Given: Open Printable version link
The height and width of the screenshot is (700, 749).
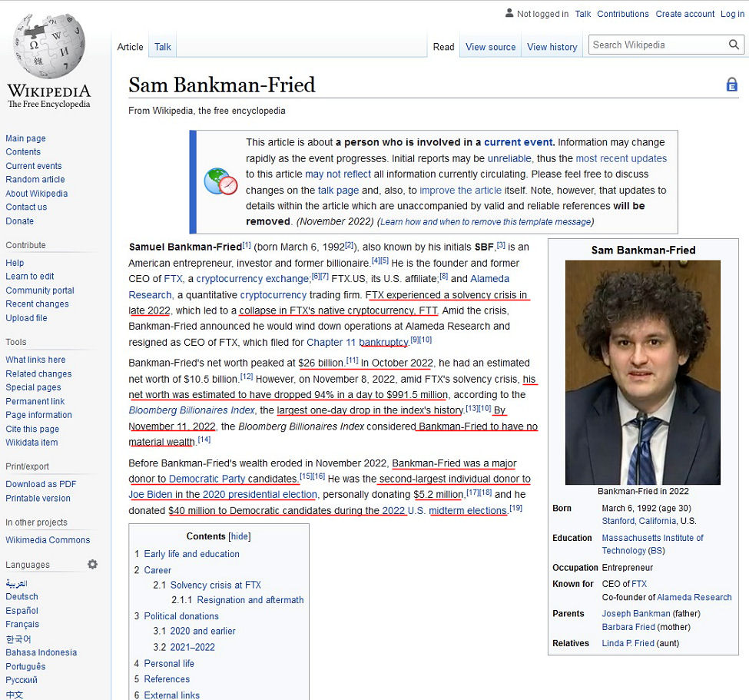Looking at the screenshot, I should tap(38, 499).
